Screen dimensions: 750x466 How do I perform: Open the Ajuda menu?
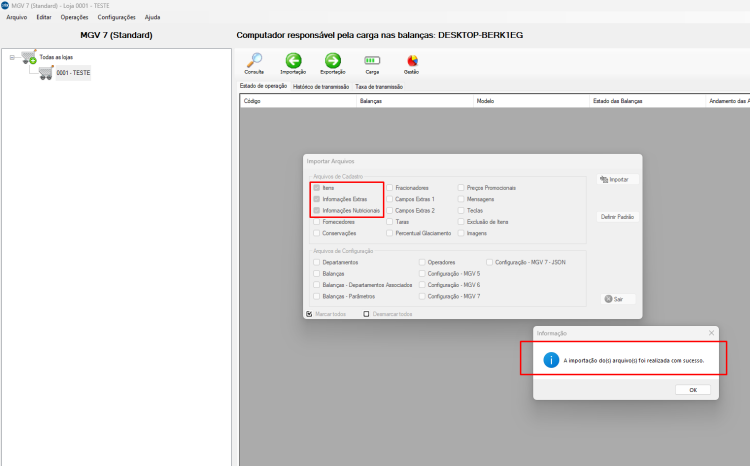(153, 17)
